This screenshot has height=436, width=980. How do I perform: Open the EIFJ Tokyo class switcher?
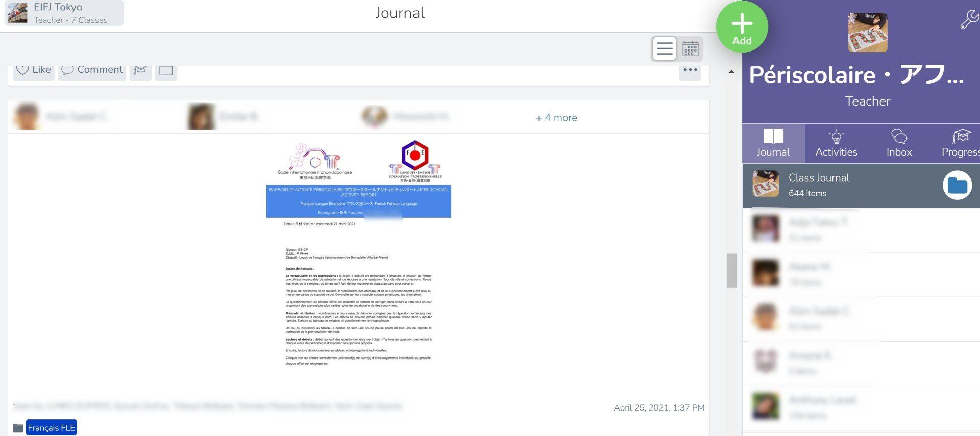pos(64,13)
